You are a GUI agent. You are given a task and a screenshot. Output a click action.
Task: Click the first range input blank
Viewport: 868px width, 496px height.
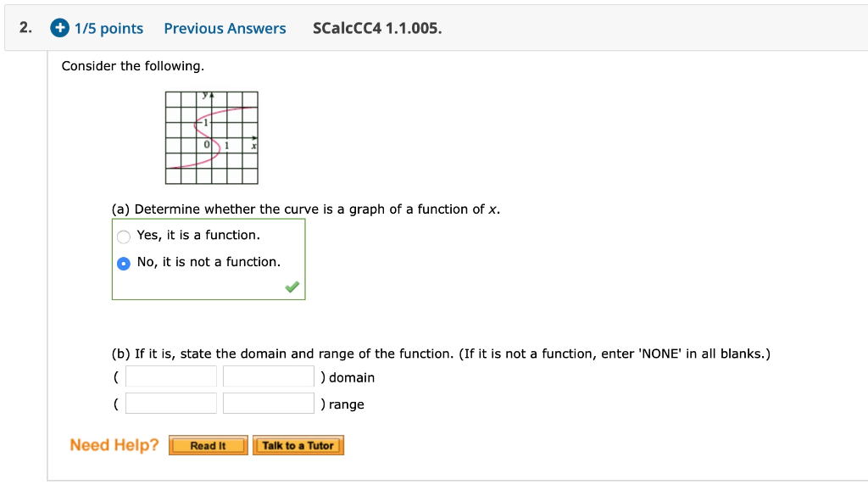170,403
